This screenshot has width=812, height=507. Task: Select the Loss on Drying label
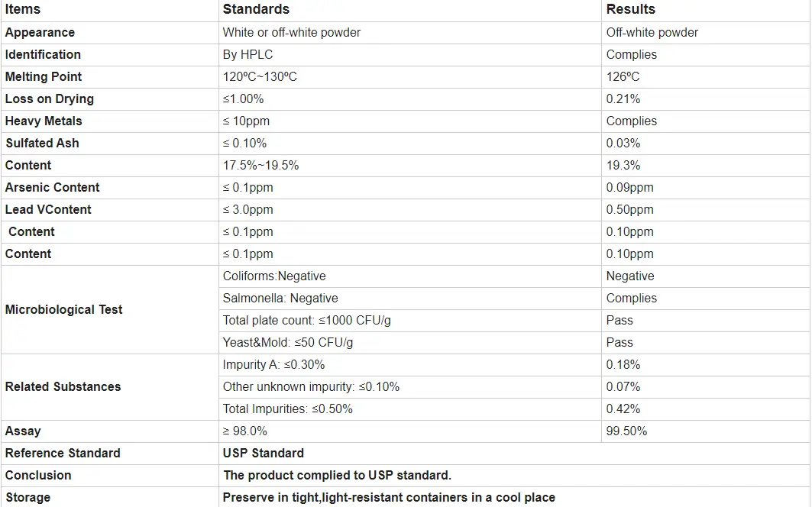click(50, 99)
